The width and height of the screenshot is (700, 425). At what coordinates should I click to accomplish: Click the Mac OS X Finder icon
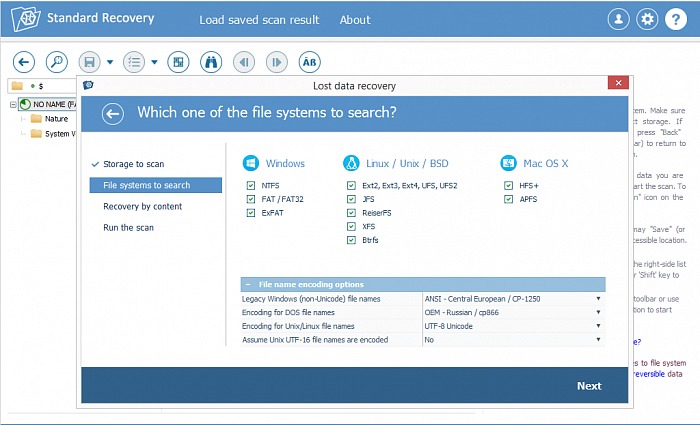pyautogui.click(x=508, y=163)
